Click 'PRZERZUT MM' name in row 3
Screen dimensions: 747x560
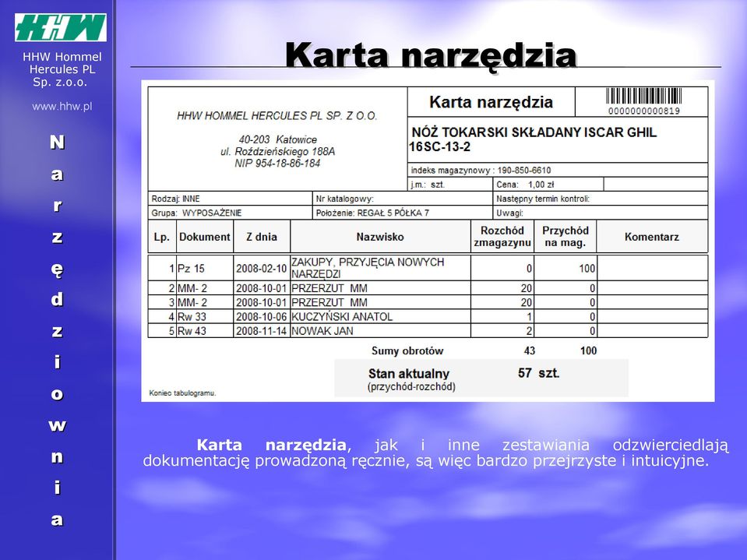click(380, 302)
